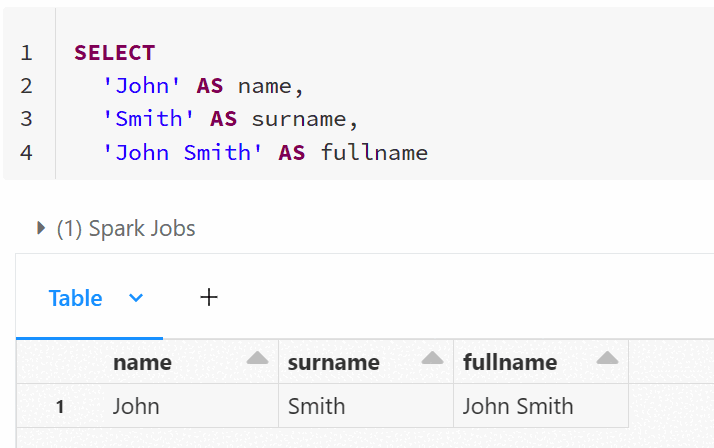Sort by the surname column arrow icon

click(432, 359)
